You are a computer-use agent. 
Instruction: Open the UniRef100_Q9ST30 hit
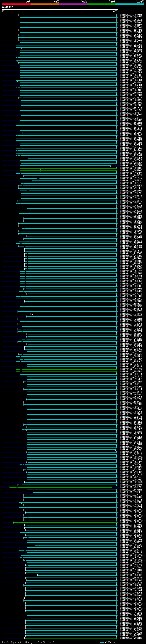(131, 180)
